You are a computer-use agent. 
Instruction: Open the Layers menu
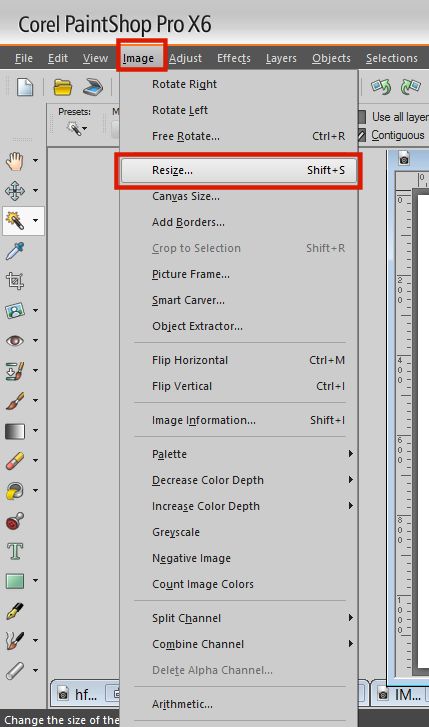(x=281, y=58)
